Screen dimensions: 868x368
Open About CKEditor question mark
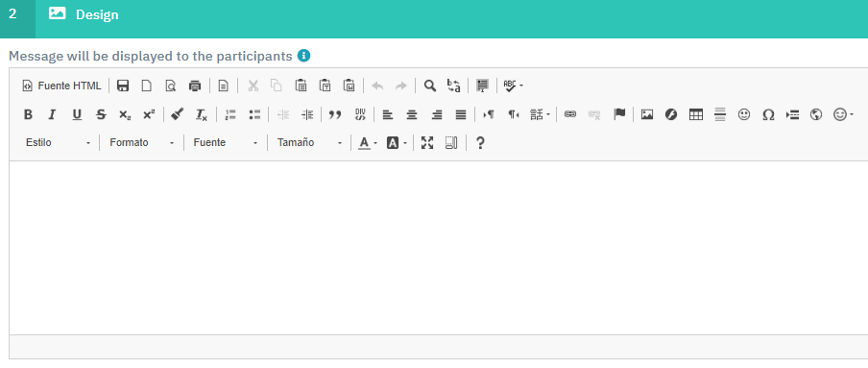480,143
